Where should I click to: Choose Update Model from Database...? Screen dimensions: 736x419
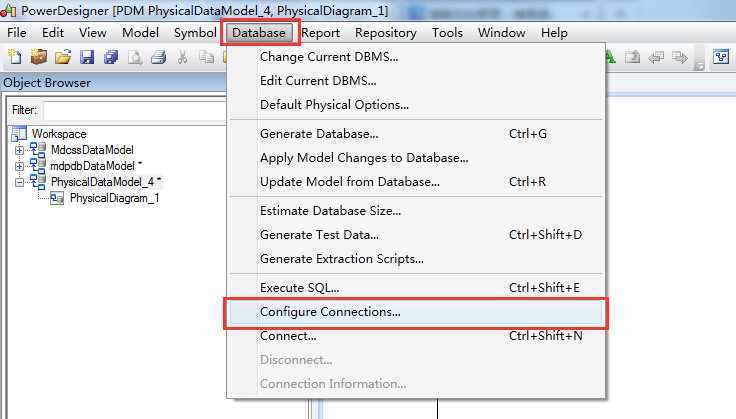click(x=416, y=182)
